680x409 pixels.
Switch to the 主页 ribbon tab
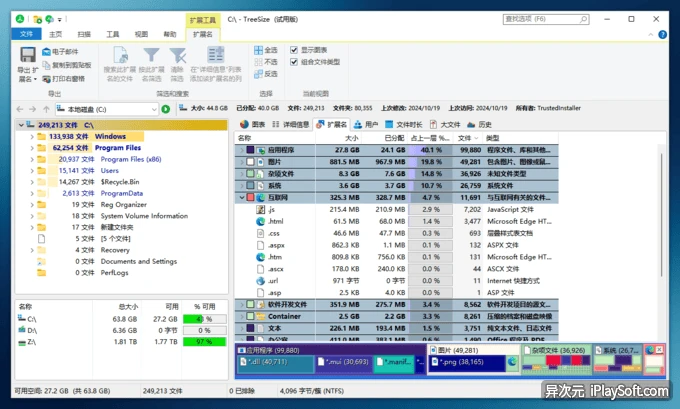point(56,34)
